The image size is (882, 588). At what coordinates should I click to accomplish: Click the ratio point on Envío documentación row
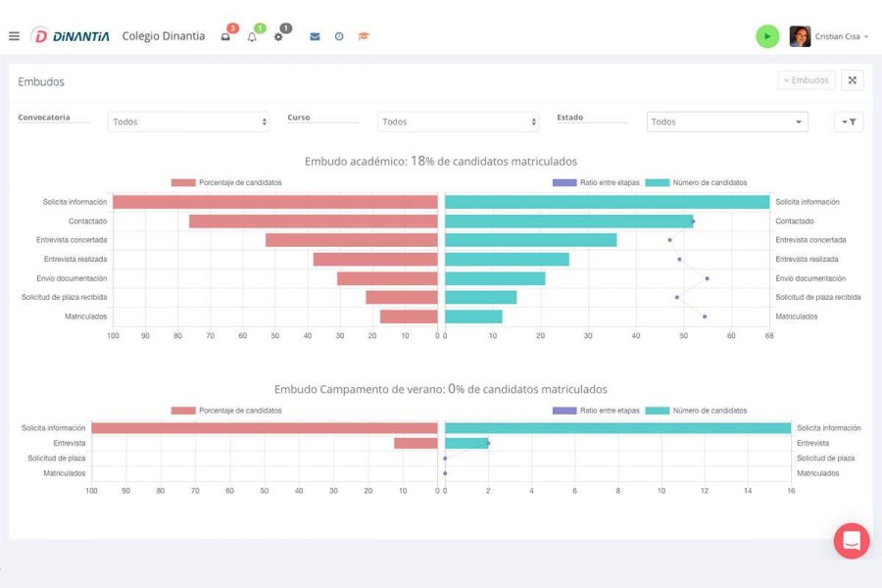707,278
